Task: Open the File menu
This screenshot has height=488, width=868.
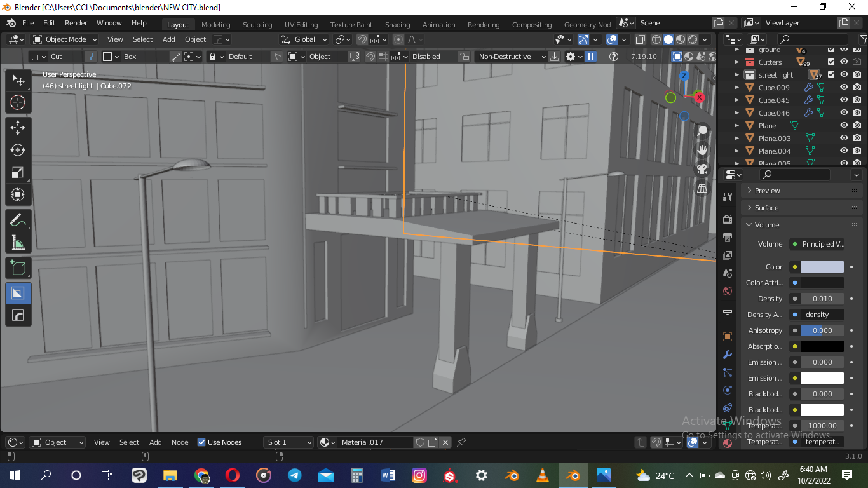Action: [28, 23]
